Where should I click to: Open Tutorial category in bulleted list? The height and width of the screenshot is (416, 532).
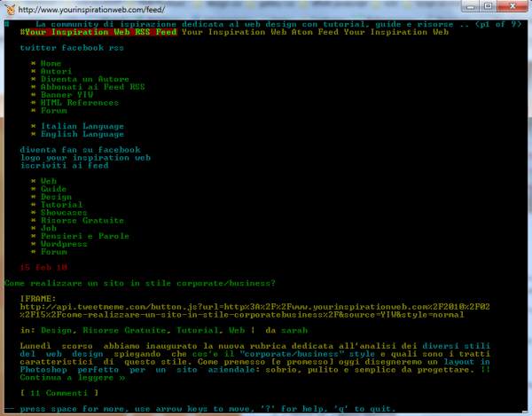click(62, 205)
